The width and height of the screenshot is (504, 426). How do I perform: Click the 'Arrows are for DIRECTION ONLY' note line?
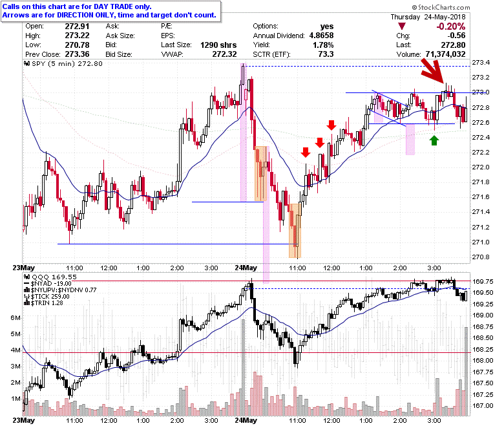(x=109, y=15)
